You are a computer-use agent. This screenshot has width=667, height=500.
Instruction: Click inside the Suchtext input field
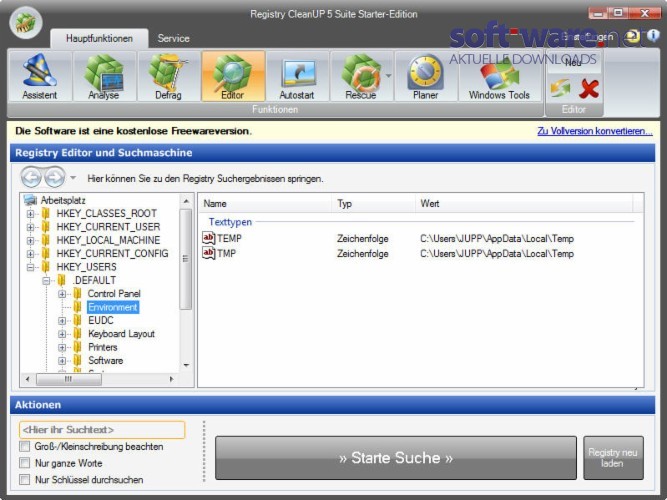pos(102,430)
